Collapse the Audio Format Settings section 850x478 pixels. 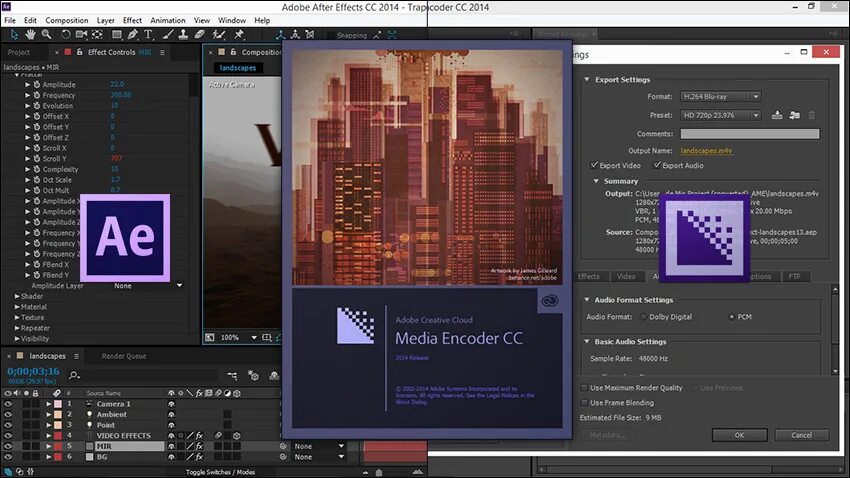pos(587,300)
